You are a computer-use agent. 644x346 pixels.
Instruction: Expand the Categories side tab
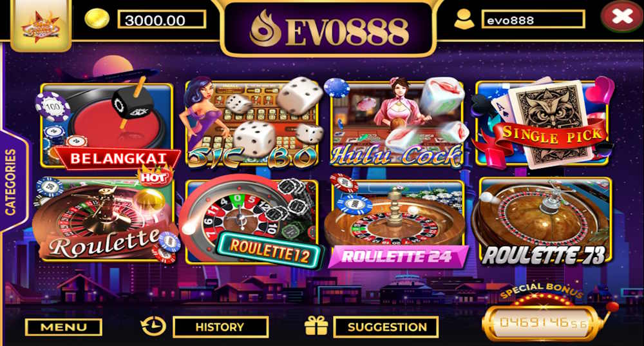coord(12,182)
